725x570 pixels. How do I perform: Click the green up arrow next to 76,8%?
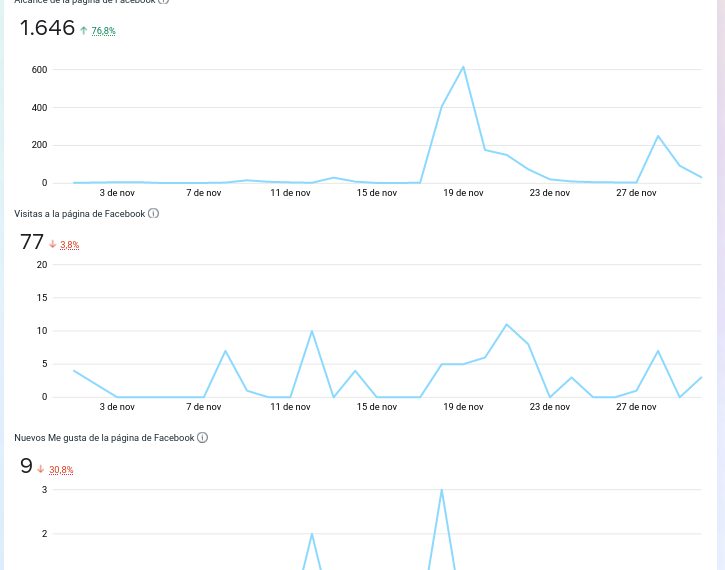pos(84,31)
